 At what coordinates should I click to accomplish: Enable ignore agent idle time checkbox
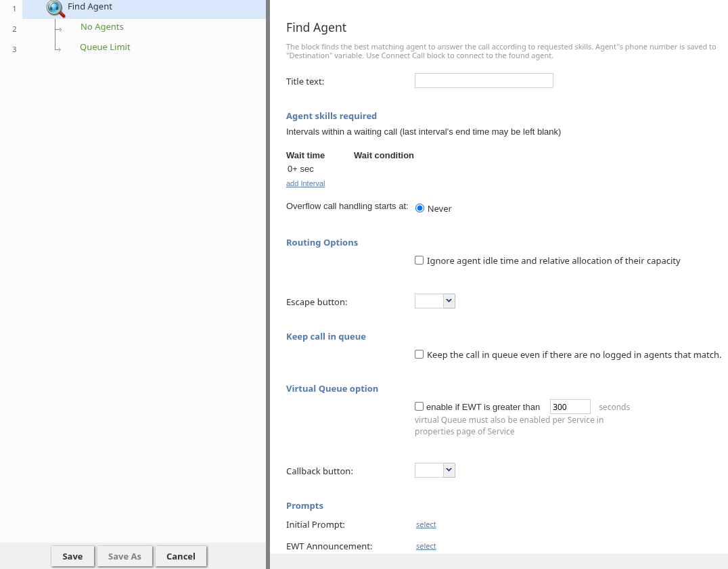[419, 260]
